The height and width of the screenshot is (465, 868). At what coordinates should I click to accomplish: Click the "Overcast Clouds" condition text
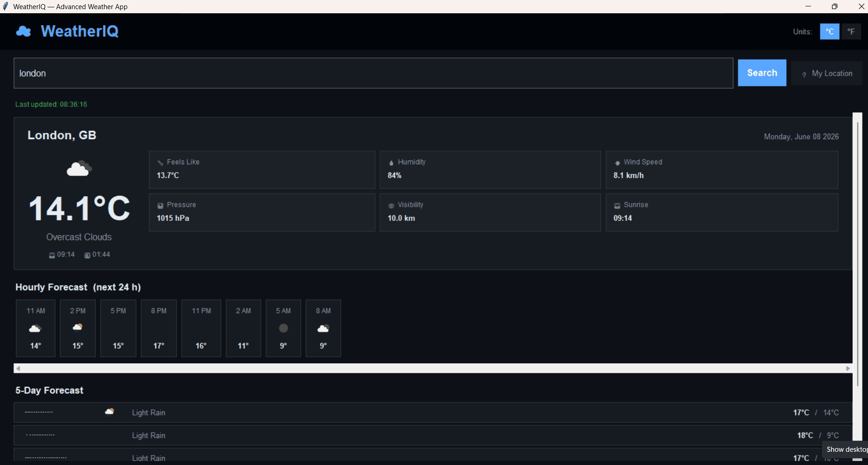click(x=79, y=237)
